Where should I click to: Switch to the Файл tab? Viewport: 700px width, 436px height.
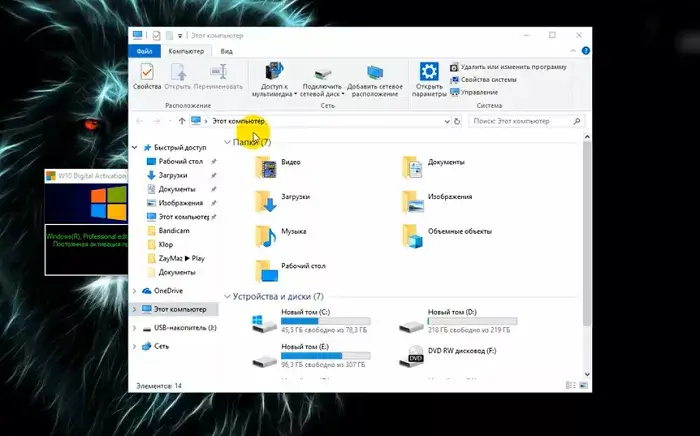pos(145,51)
